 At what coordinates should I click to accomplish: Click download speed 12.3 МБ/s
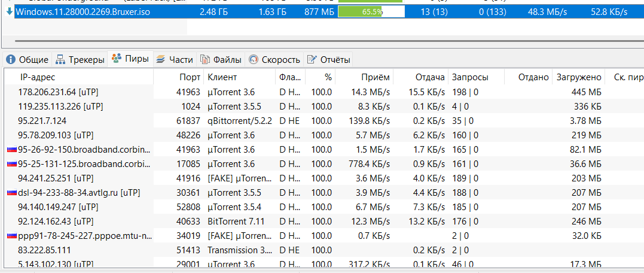click(x=371, y=222)
